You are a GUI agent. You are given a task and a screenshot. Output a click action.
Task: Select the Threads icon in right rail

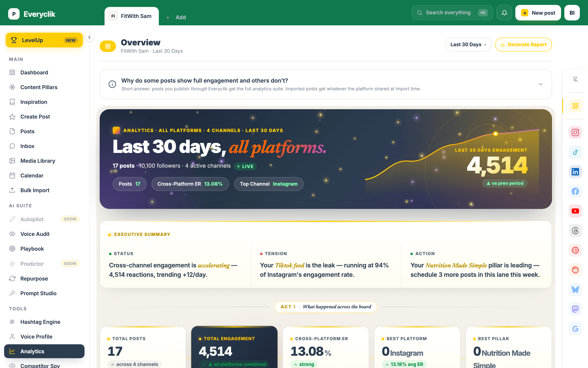(575, 231)
